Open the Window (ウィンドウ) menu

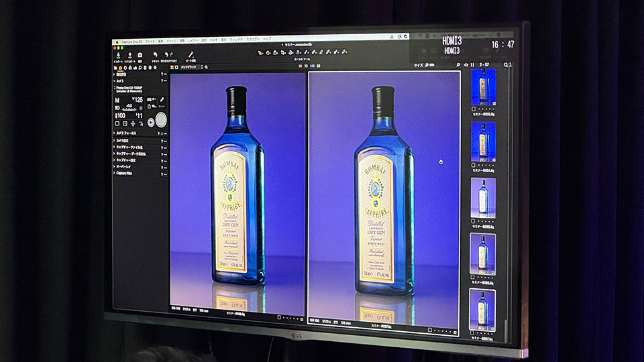[236, 40]
